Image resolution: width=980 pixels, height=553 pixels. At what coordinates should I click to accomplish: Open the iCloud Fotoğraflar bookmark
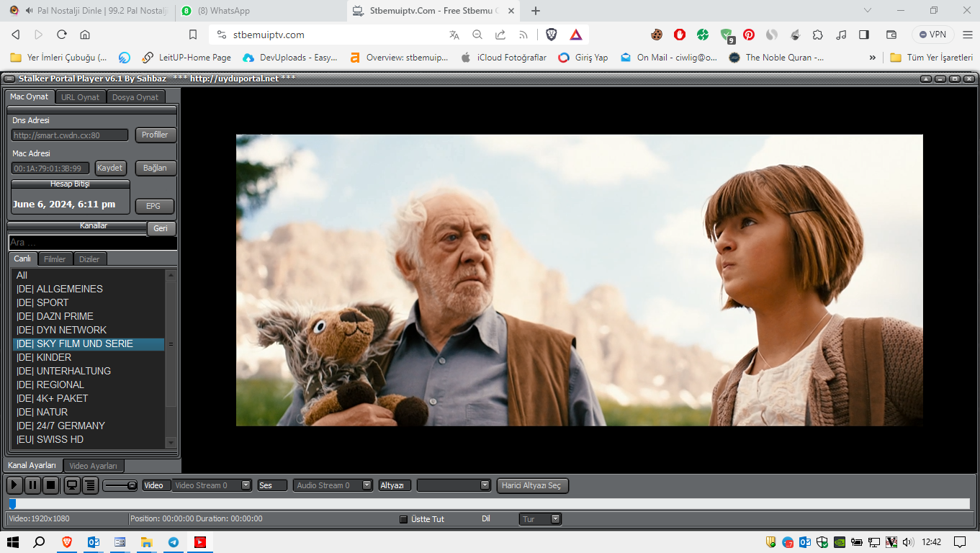pyautogui.click(x=503, y=58)
